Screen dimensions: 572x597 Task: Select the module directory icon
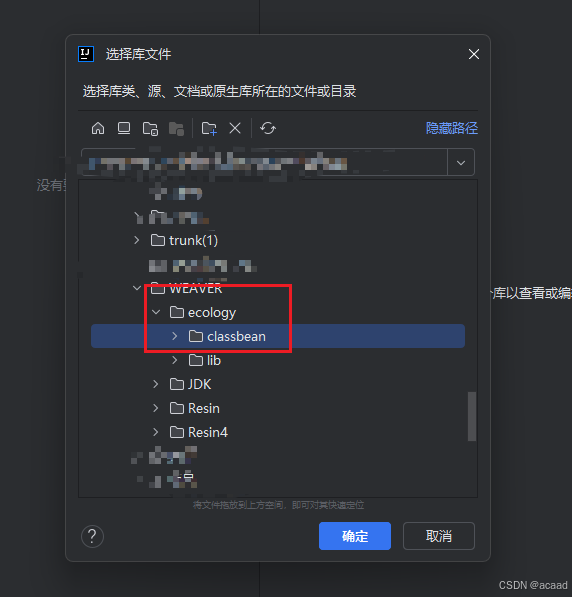pos(176,129)
